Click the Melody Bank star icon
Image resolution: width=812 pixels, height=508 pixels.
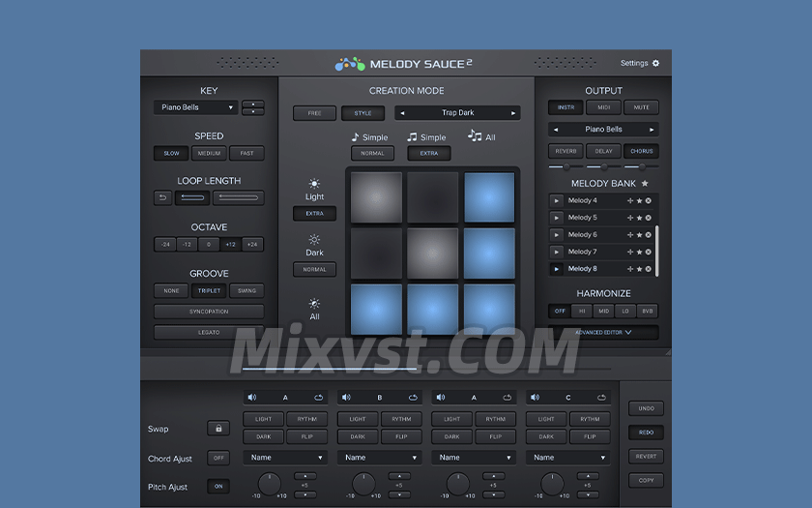coord(645,183)
